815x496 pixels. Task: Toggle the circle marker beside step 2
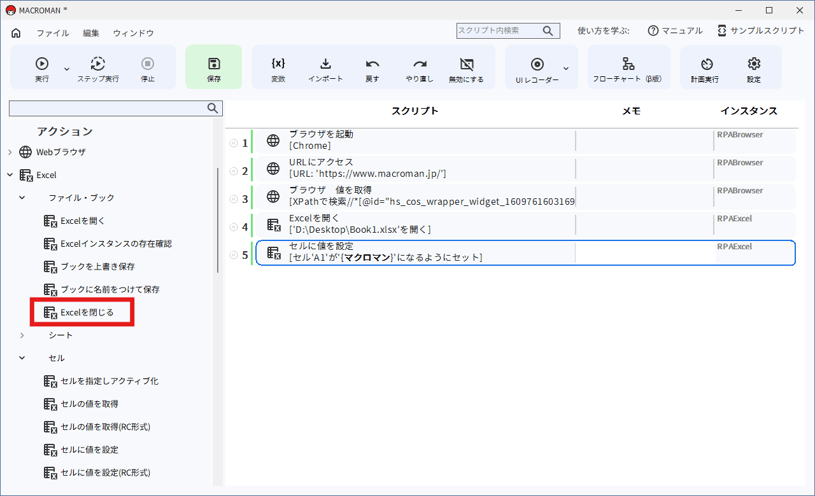point(233,171)
